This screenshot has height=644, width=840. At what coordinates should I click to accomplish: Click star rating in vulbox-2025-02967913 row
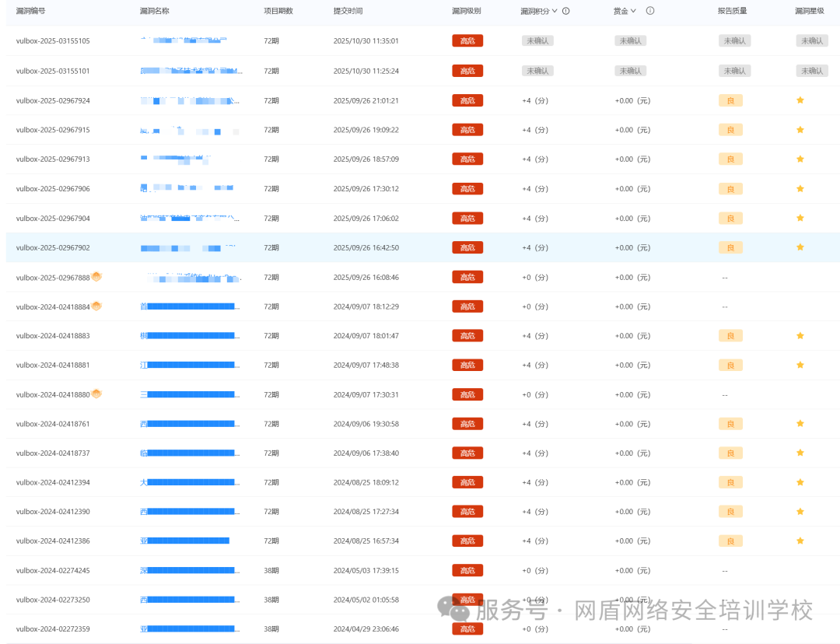pos(800,159)
